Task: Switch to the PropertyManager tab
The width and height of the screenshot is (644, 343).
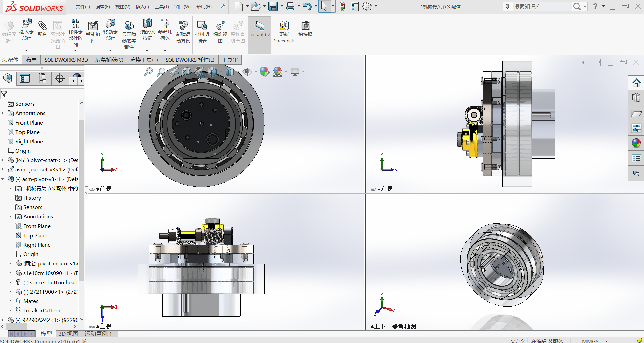Action: click(25, 79)
